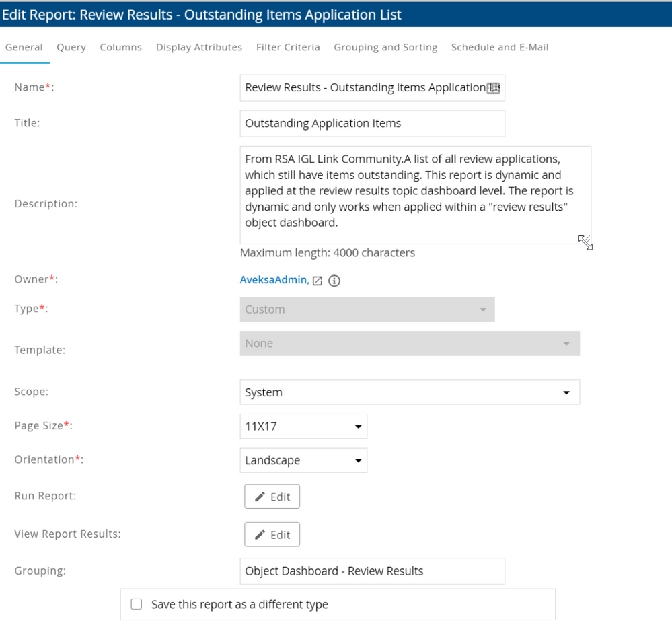Screen dimensions: 672x625
Task: Click the info icon next to Owner
Action: (334, 281)
